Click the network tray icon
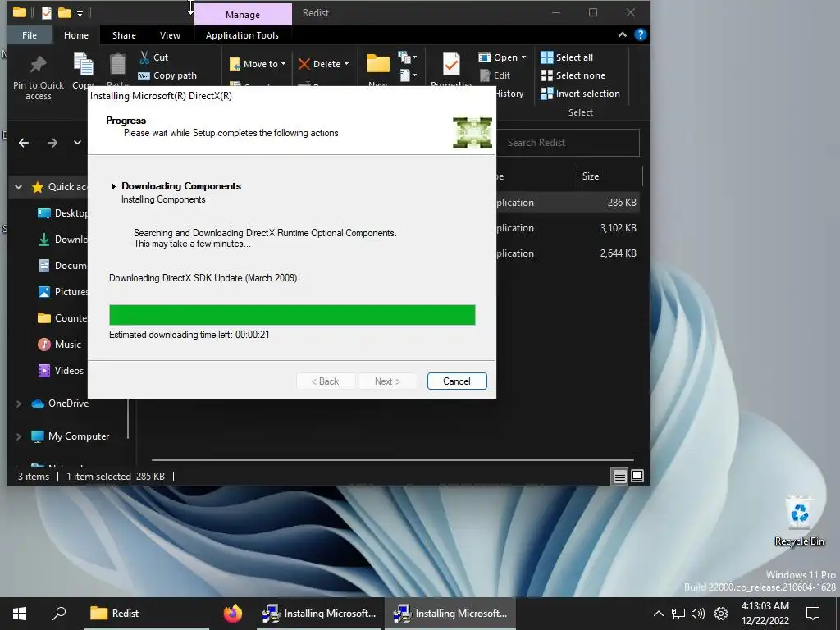The image size is (840, 630). point(678,614)
